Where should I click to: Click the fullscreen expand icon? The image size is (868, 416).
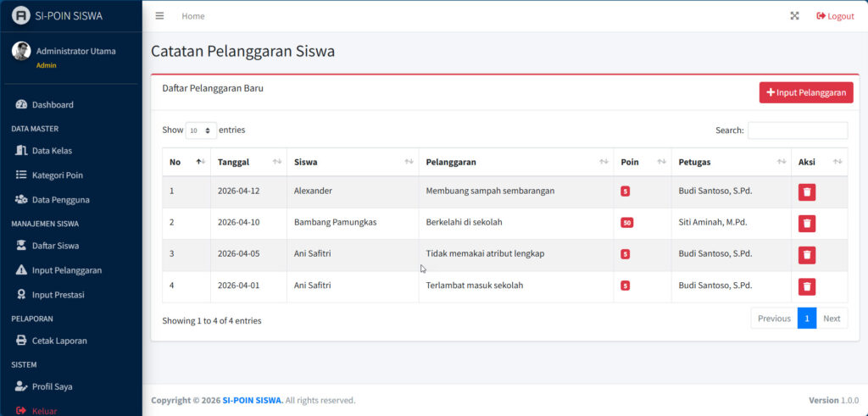coord(794,16)
